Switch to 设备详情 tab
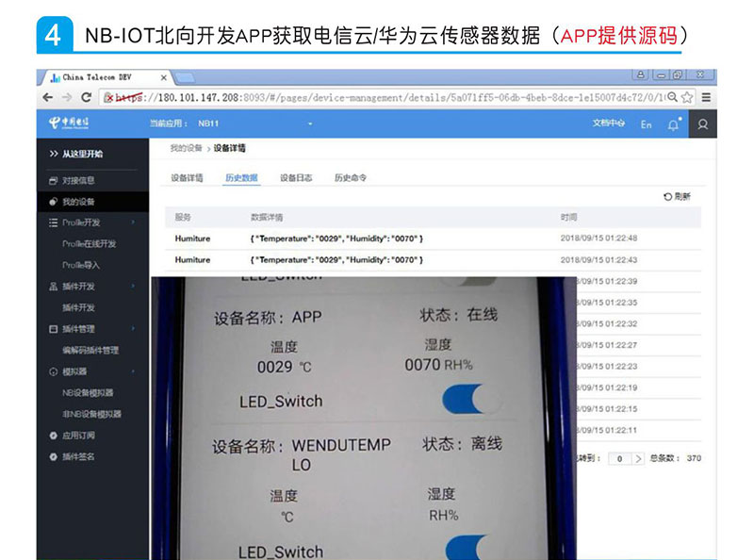The width and height of the screenshot is (754, 560). coord(187,178)
